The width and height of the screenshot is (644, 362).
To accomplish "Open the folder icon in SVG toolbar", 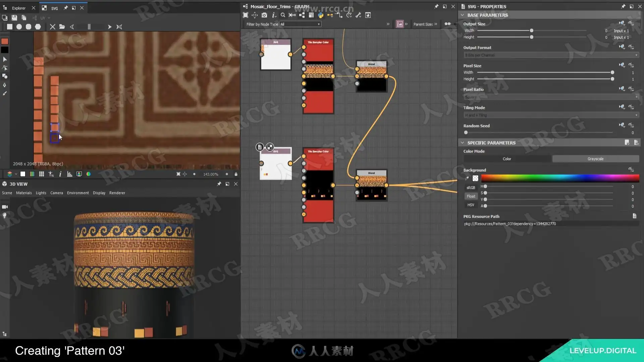I will coord(62,26).
